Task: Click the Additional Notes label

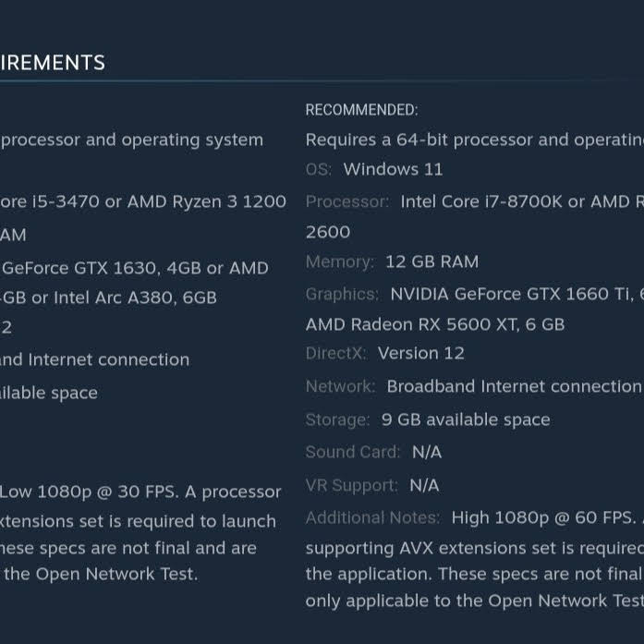Action: tap(372, 518)
